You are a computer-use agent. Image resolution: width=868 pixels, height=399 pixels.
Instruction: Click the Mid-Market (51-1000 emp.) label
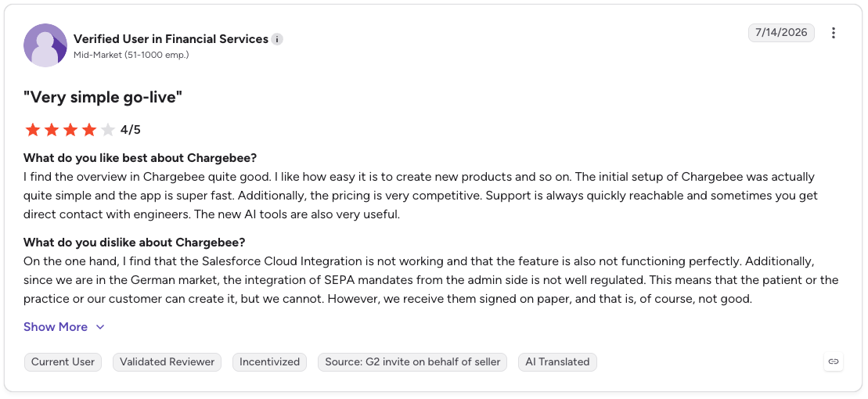tap(131, 55)
